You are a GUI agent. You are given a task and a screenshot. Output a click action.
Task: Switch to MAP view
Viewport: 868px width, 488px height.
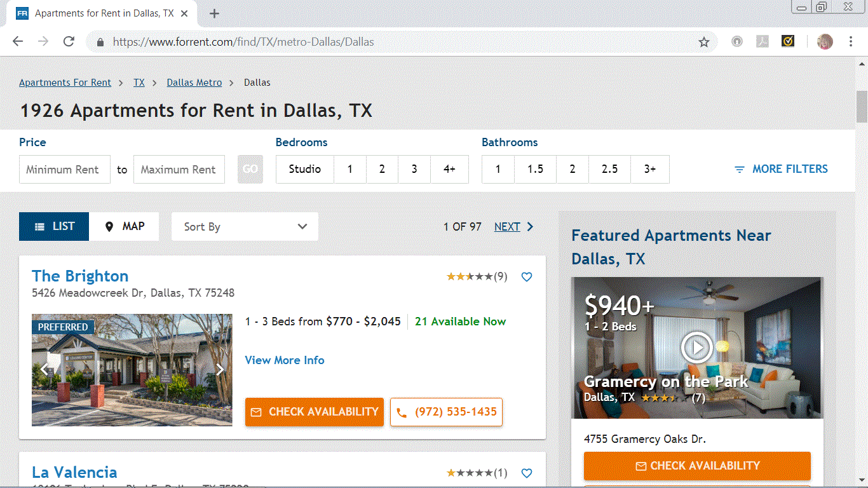(124, 227)
